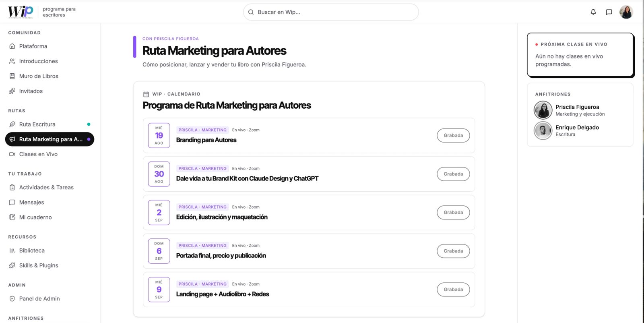Image resolution: width=644 pixels, height=323 pixels.
Task: Click Grabada for Portada final, precio y publicación
Action: (x=453, y=251)
